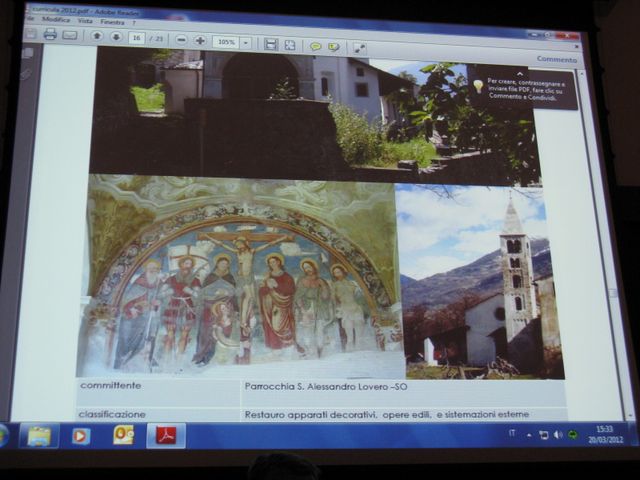The height and width of the screenshot is (480, 640).
Task: Open the Finestra menu
Action: coord(112,22)
